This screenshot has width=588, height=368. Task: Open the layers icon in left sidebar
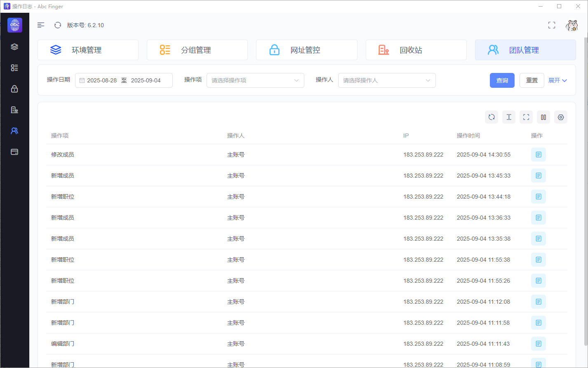coord(14,47)
